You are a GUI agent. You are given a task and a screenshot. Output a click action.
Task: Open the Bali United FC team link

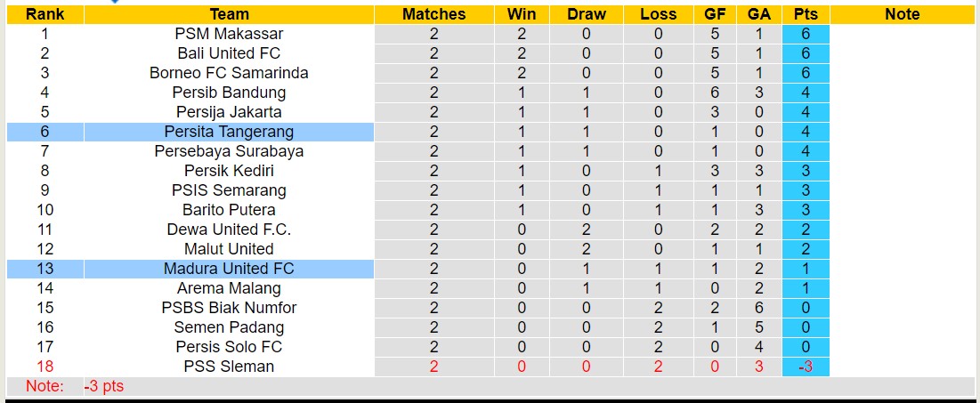coord(229,53)
